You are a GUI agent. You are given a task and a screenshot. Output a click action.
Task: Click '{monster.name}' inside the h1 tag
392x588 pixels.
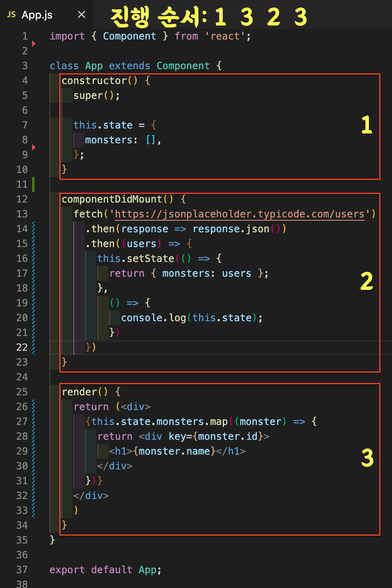(175, 451)
